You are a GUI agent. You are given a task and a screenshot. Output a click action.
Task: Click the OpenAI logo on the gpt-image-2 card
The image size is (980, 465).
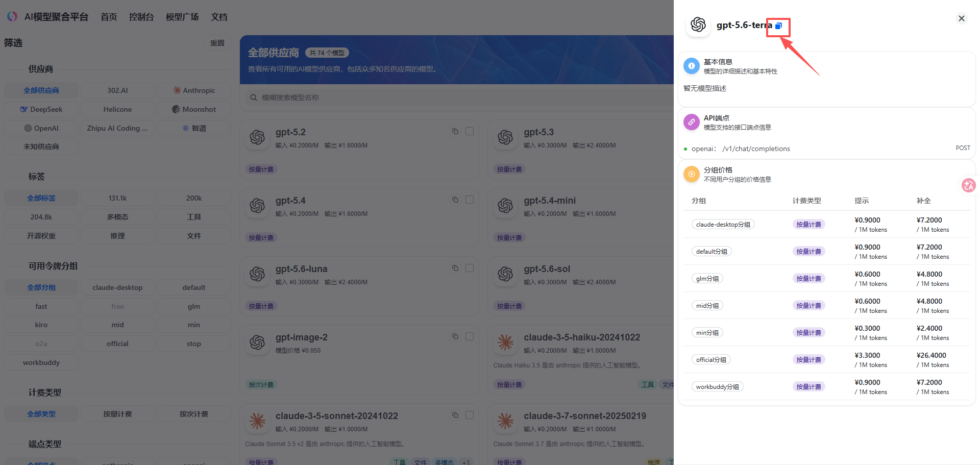(x=257, y=342)
